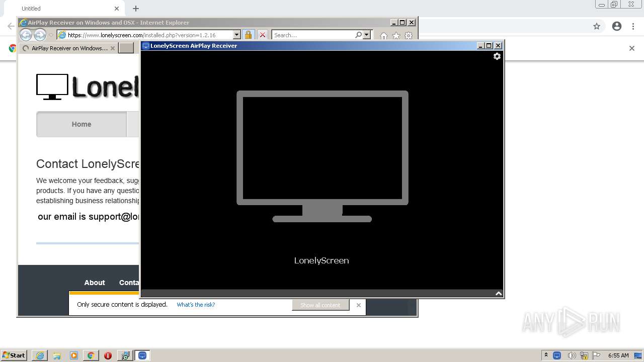Open Internet Explorer from taskbar
This screenshot has width=644, height=362.
coord(40,355)
